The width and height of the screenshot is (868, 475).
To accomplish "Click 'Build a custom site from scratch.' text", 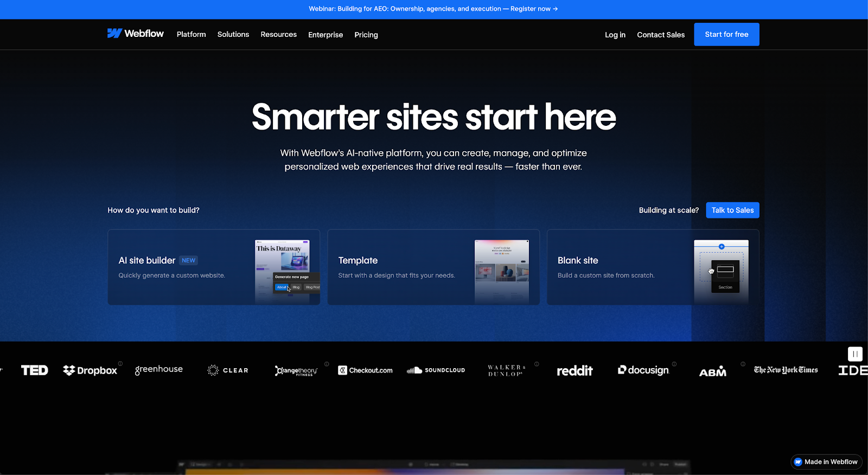I will (x=606, y=275).
